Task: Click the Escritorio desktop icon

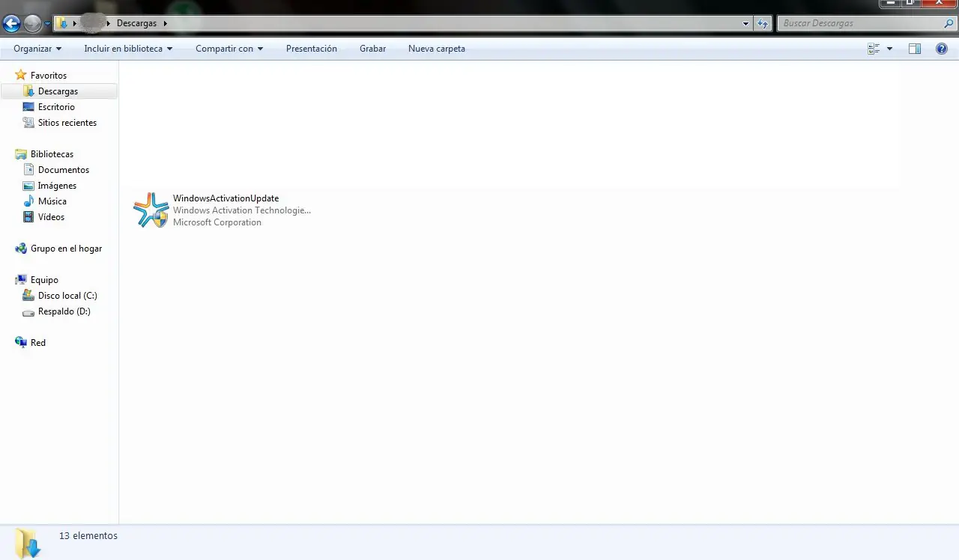Action: (x=28, y=107)
